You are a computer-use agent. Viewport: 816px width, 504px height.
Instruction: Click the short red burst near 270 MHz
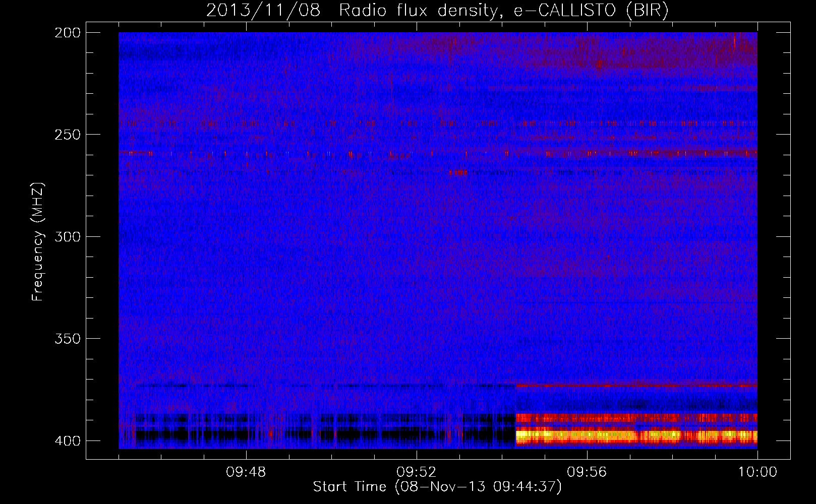pos(458,173)
